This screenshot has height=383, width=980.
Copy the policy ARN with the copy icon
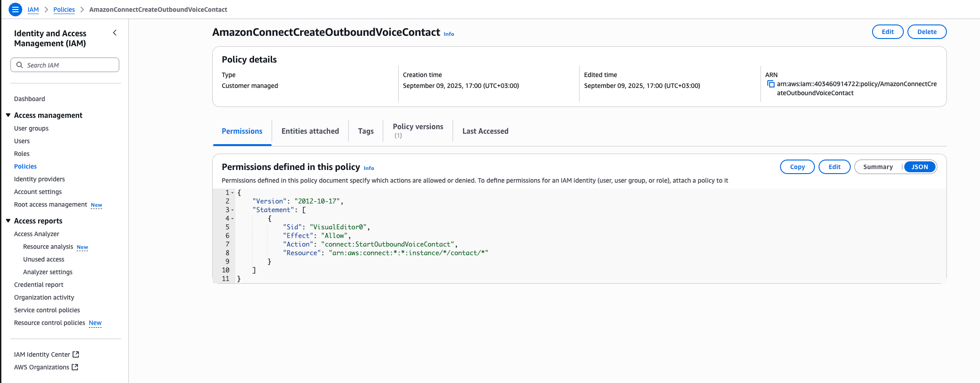(x=770, y=84)
